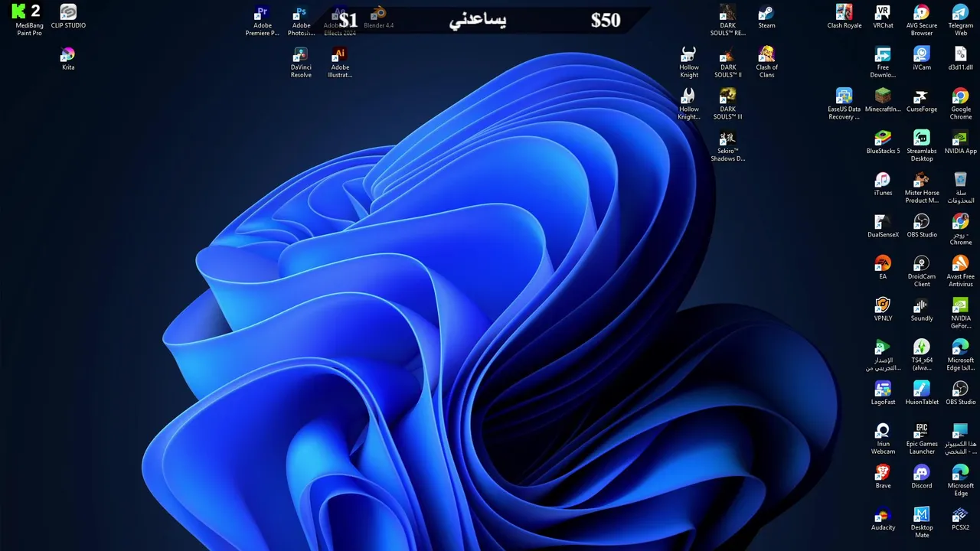Select the Microsoft Edge icon beside TS4_x64

(961, 356)
